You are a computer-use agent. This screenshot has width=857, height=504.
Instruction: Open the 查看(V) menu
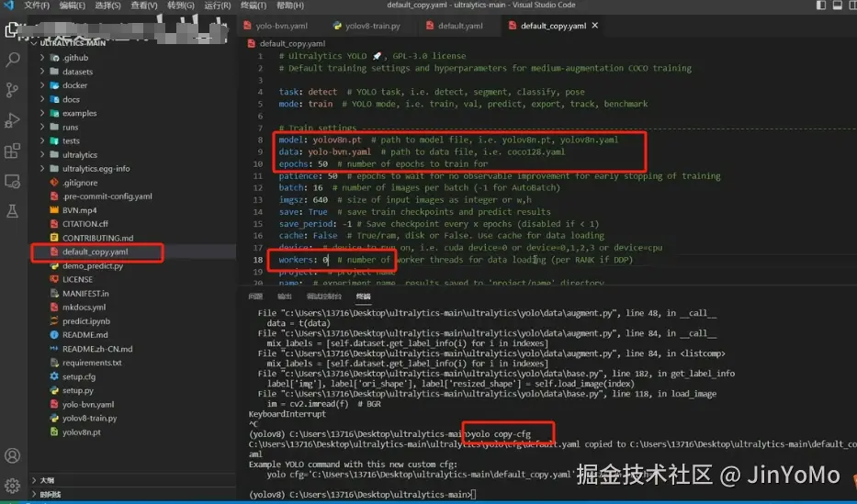click(x=143, y=5)
